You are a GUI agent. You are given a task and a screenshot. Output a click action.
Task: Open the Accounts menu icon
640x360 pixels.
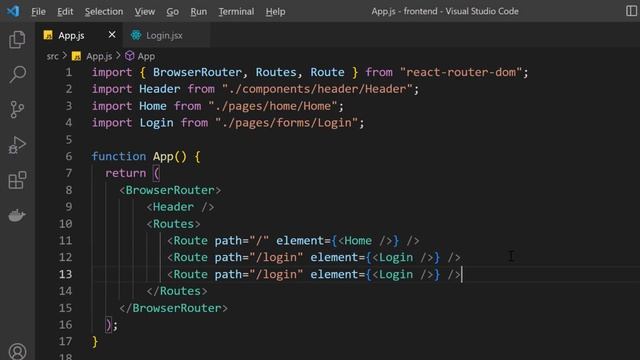pos(17,351)
